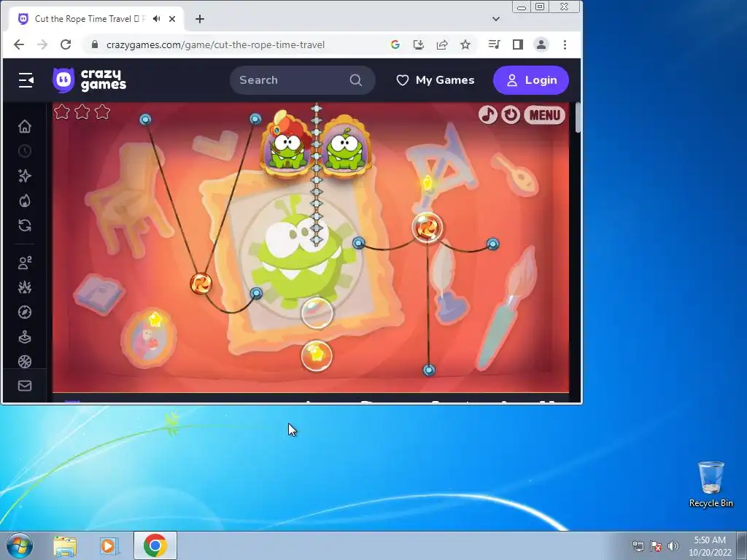Click the install app icon in address bar
This screenshot has width=747, height=560.
(418, 44)
